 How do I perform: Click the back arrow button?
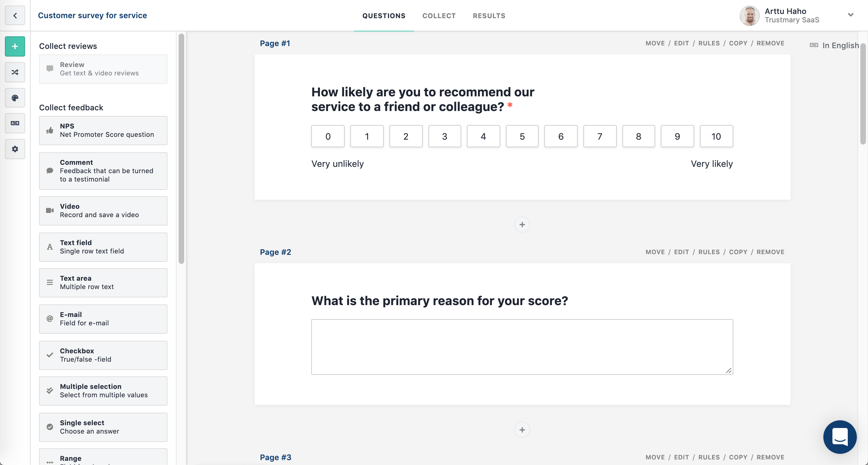coord(15,15)
